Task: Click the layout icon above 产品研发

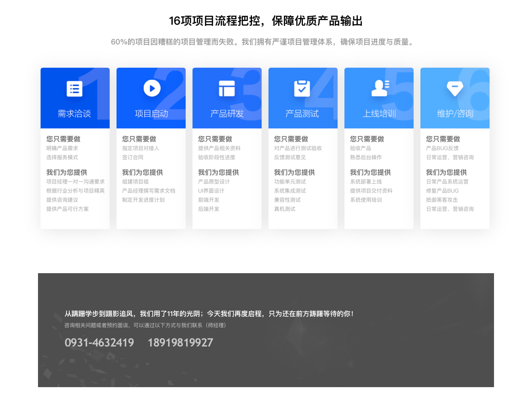Action: (x=227, y=89)
